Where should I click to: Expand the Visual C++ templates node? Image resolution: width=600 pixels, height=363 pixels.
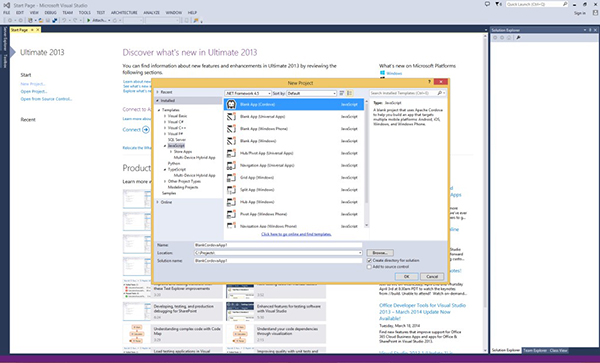coord(165,128)
